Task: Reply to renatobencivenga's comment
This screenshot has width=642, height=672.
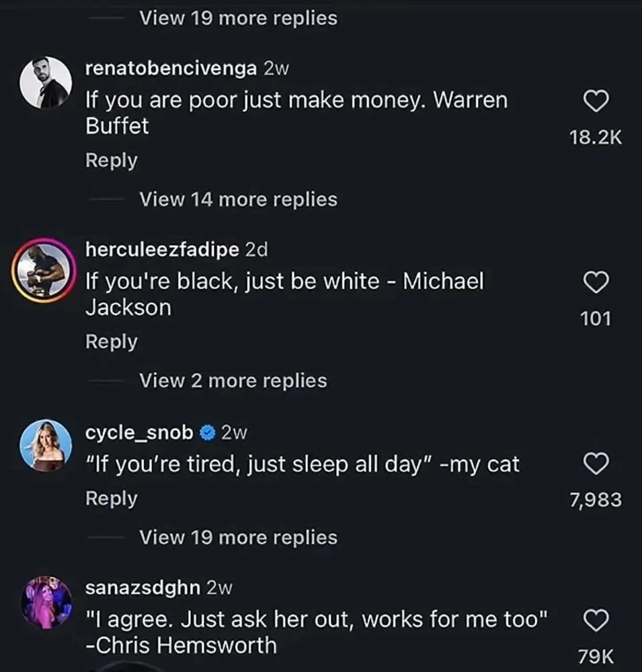Action: click(x=111, y=161)
